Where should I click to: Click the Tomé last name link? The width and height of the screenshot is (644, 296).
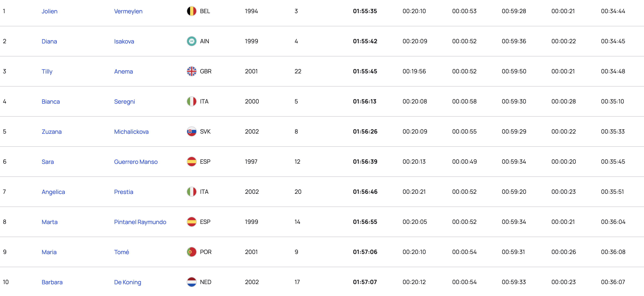[122, 252]
